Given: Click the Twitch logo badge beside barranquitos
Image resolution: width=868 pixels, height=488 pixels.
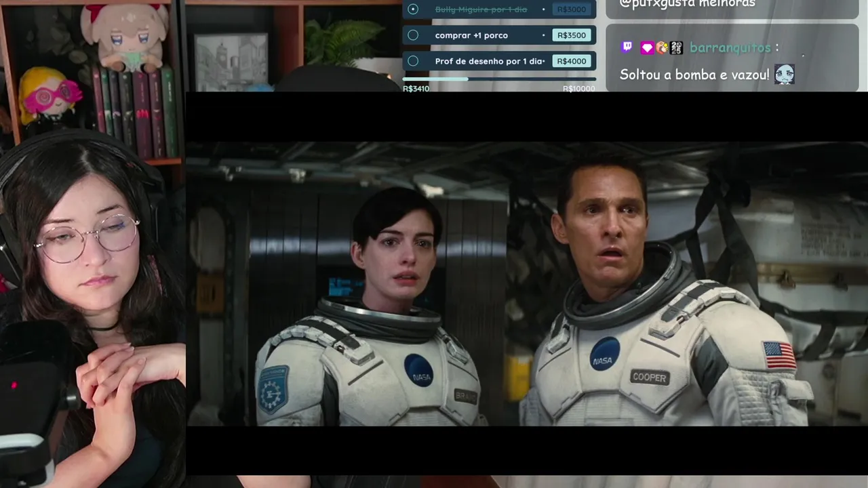Looking at the screenshot, I should (x=627, y=47).
